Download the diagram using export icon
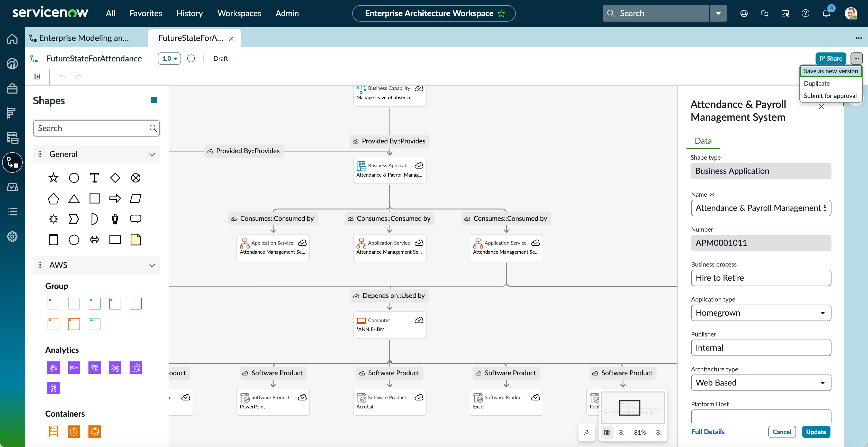 pos(587,433)
